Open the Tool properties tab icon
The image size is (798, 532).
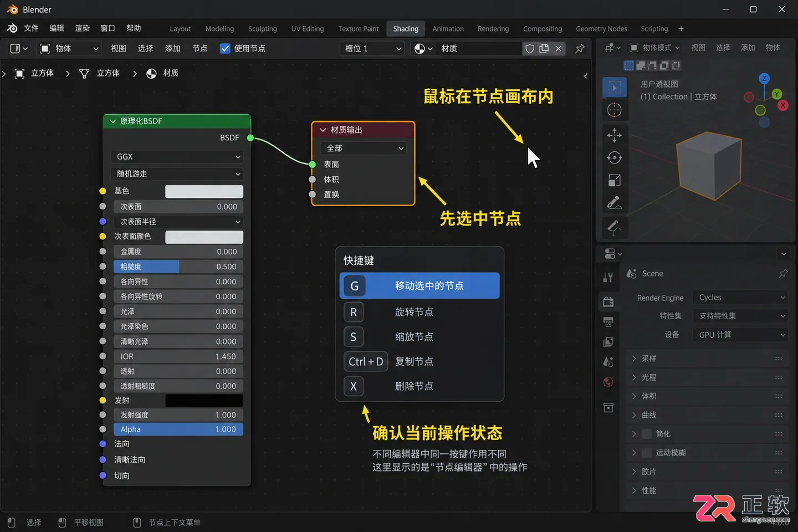pos(608,278)
